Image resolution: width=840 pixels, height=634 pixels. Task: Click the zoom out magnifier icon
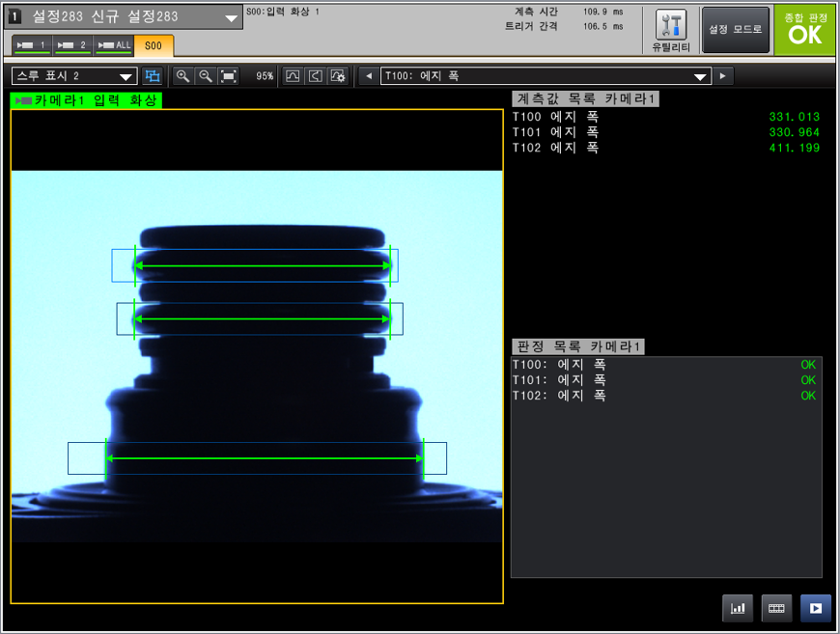(206, 76)
